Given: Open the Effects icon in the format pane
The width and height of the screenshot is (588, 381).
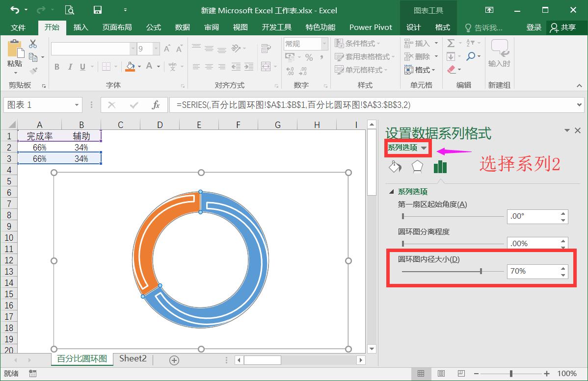Looking at the screenshot, I should [x=418, y=167].
